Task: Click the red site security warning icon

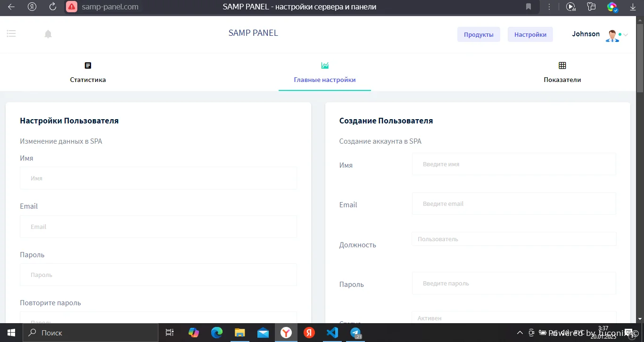Action: click(72, 7)
